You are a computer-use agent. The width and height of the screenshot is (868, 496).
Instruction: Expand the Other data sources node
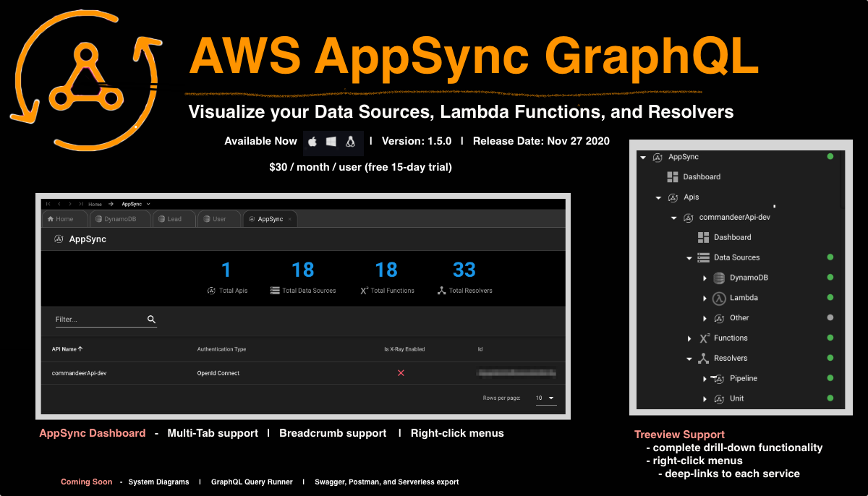pyautogui.click(x=705, y=318)
